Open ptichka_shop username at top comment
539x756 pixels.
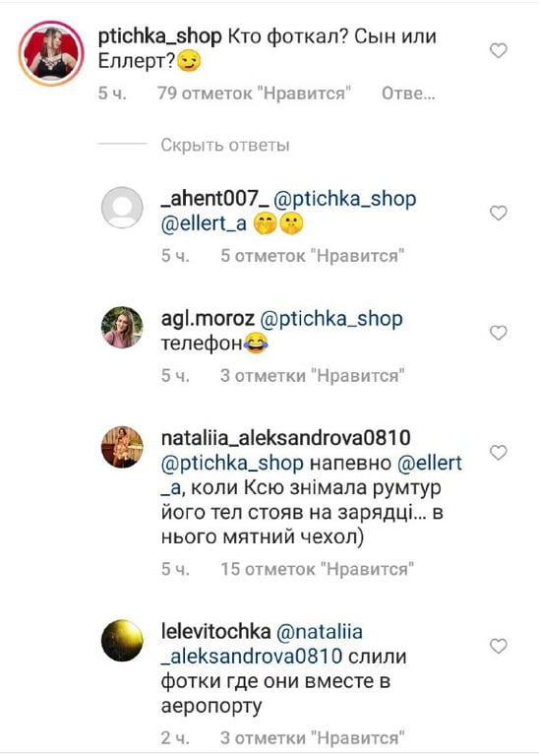pos(159,37)
